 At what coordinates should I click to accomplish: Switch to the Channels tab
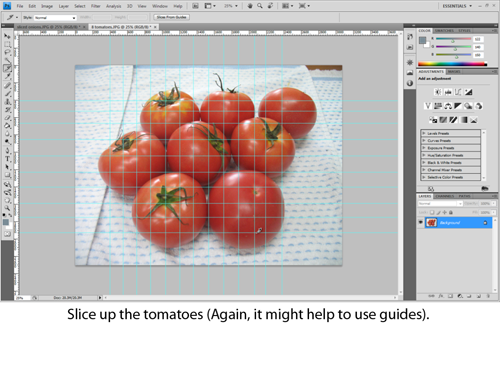pos(445,196)
